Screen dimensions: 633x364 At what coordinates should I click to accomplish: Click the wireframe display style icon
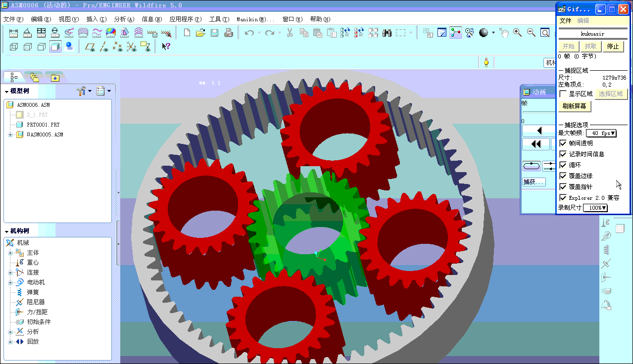tap(14, 46)
